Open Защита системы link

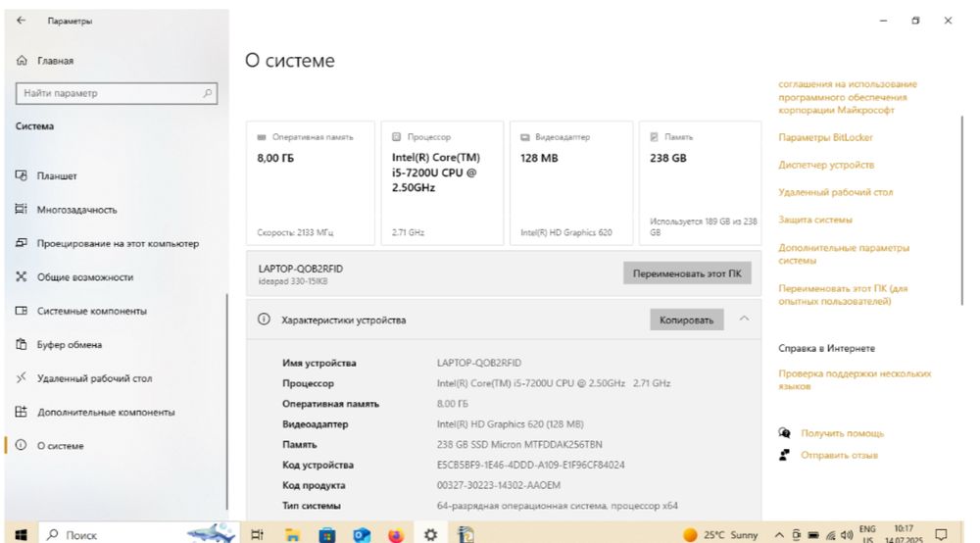pyautogui.click(x=815, y=220)
